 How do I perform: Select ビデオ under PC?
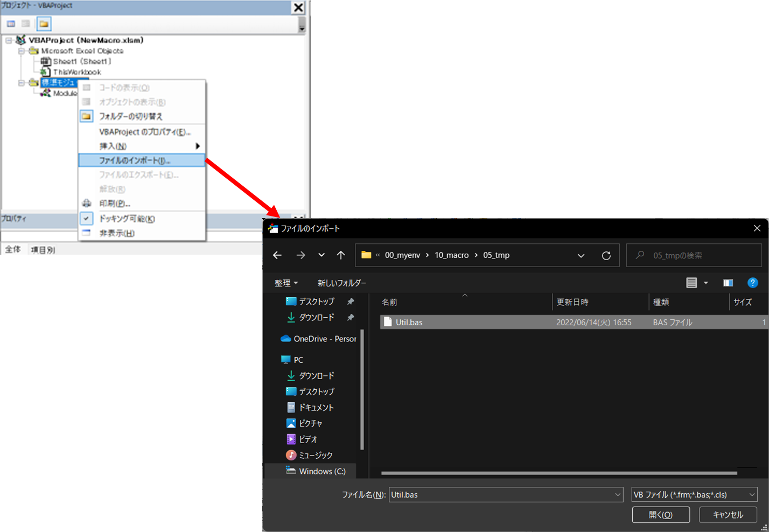point(303,439)
